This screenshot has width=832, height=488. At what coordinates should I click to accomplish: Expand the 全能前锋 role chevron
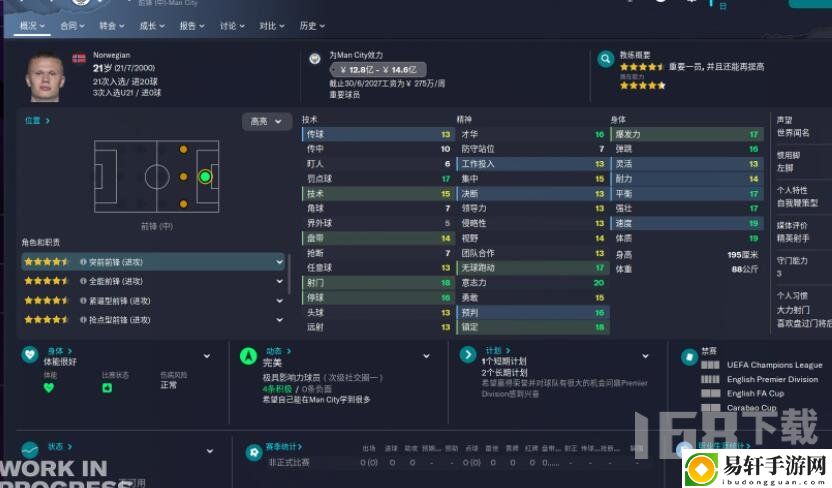point(279,281)
